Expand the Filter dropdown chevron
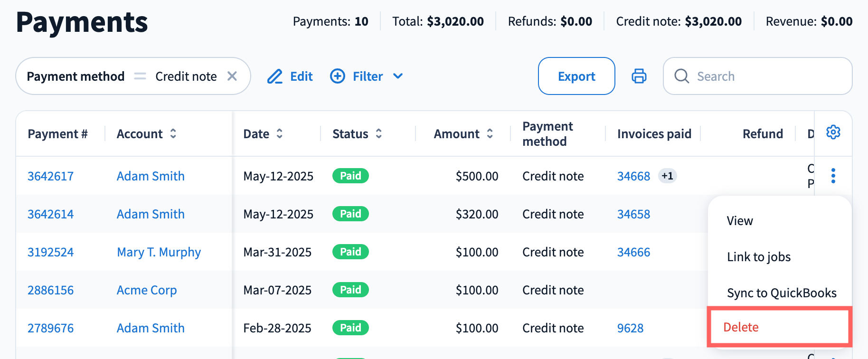Image resolution: width=868 pixels, height=359 pixels. click(x=398, y=76)
